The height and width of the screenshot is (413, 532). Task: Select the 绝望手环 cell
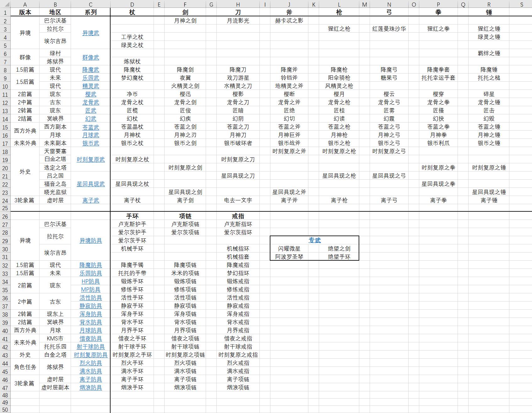[x=339, y=257]
